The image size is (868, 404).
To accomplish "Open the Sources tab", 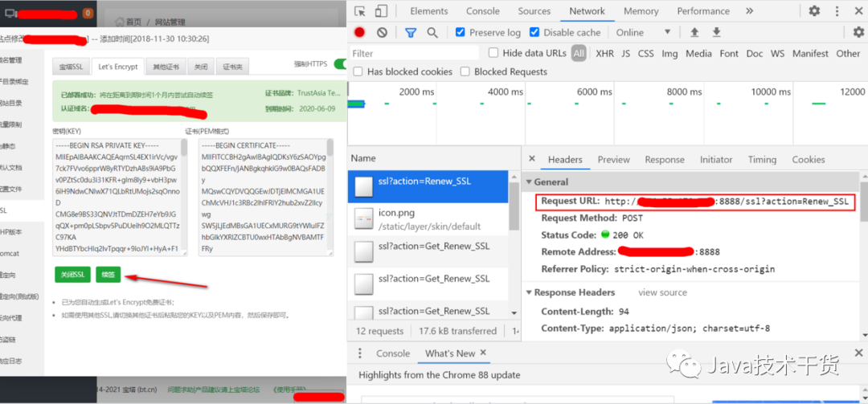I will coord(534,11).
